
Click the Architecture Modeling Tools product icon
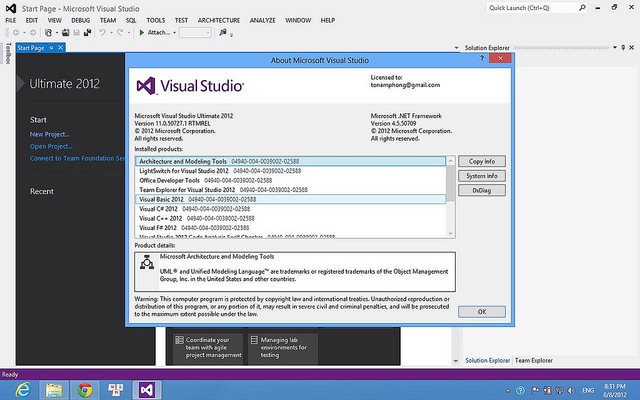[147, 262]
